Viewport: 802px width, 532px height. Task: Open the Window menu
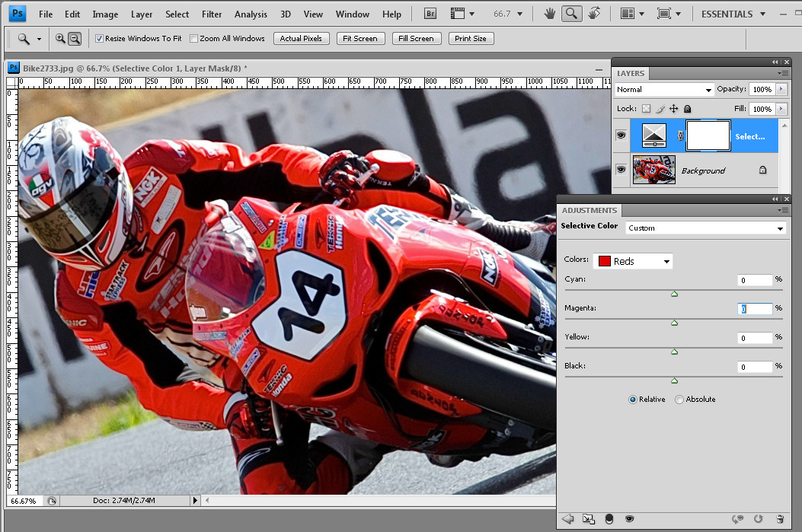tap(353, 14)
